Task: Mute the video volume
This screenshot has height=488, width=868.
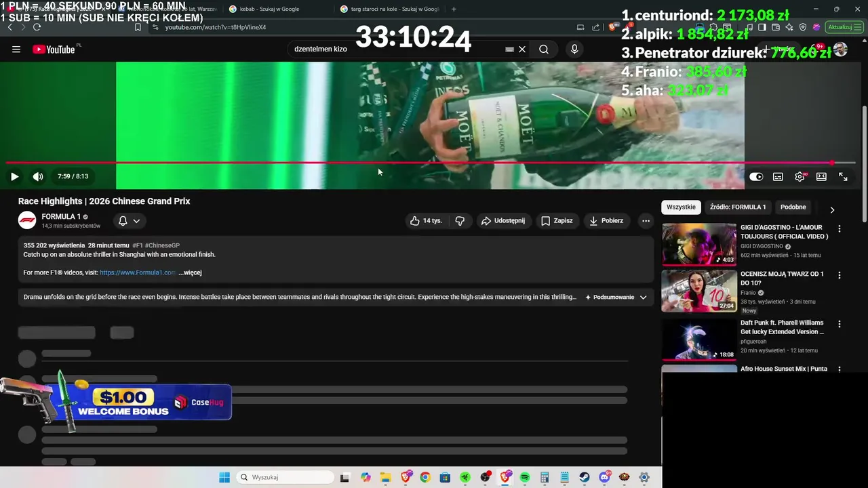Action: point(38,177)
